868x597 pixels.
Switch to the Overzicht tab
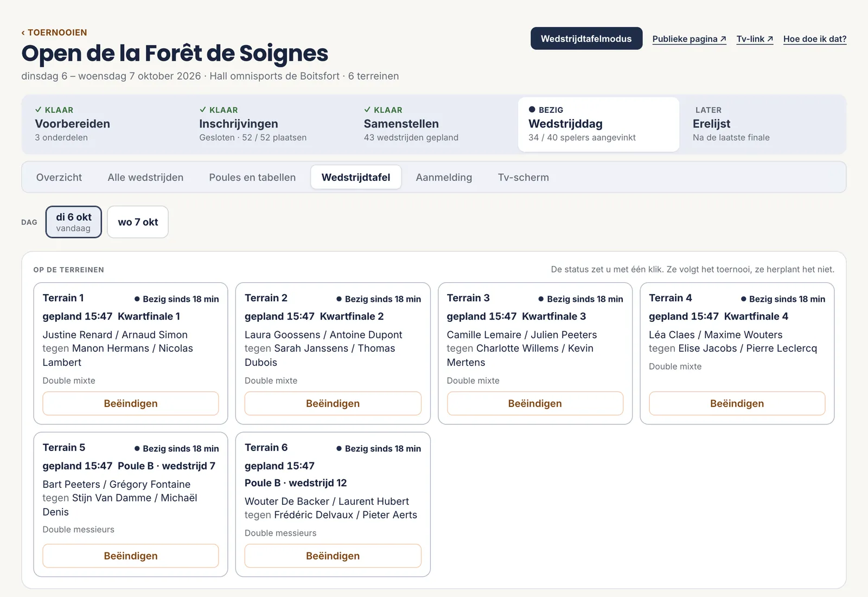pos(59,177)
